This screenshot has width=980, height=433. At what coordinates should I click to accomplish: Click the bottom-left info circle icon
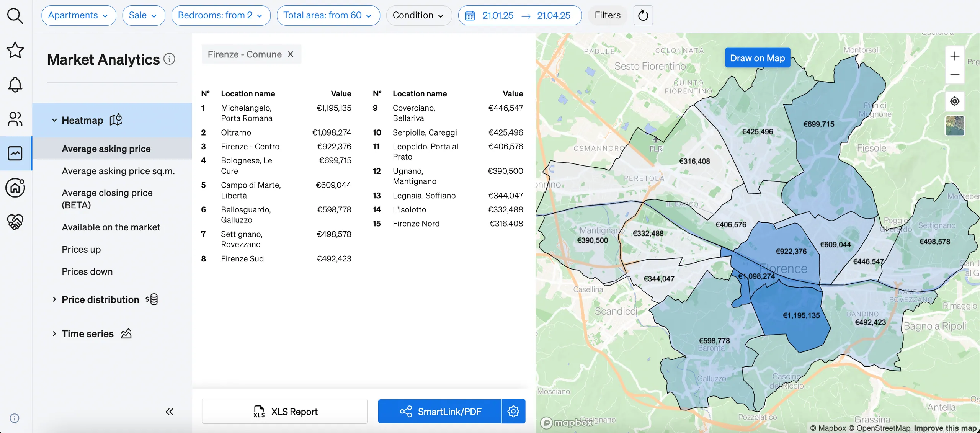click(15, 418)
